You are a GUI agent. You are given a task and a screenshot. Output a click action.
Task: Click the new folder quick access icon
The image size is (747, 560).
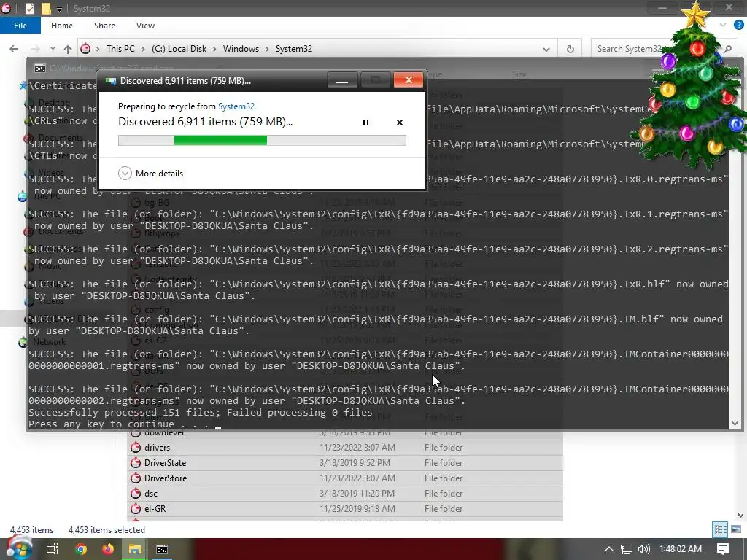point(46,9)
